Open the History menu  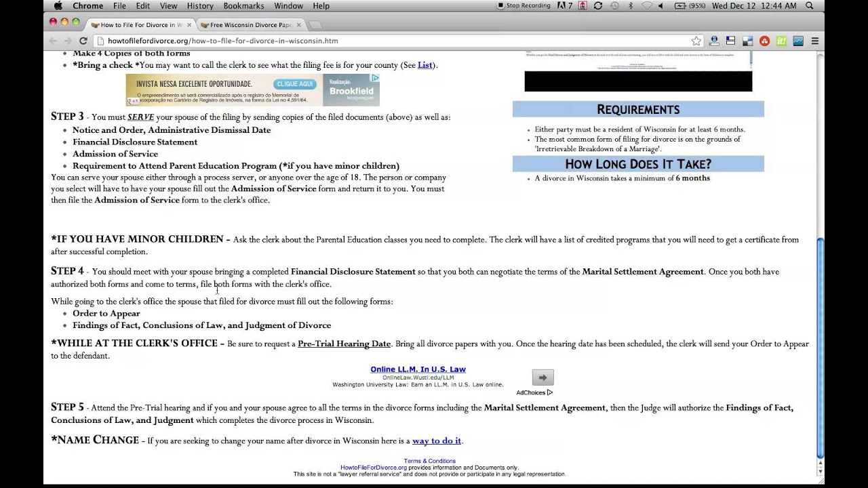click(x=200, y=5)
